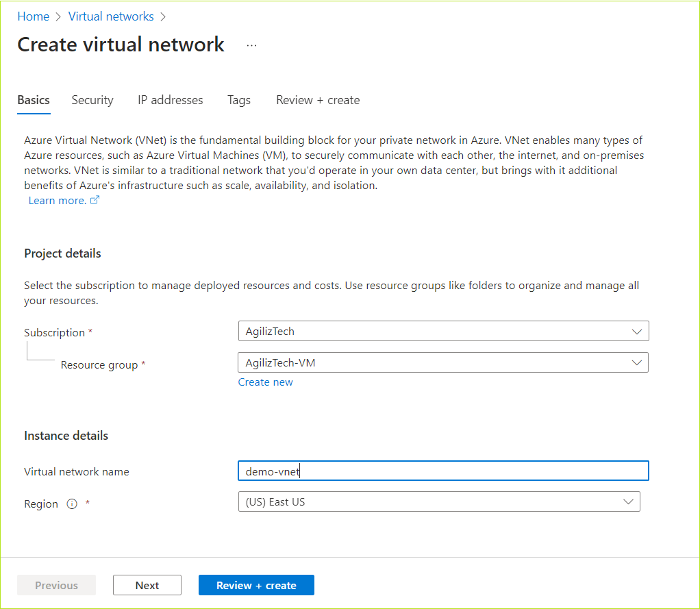The image size is (700, 609).
Task: Open the Subscription dropdown
Action: coord(443,330)
